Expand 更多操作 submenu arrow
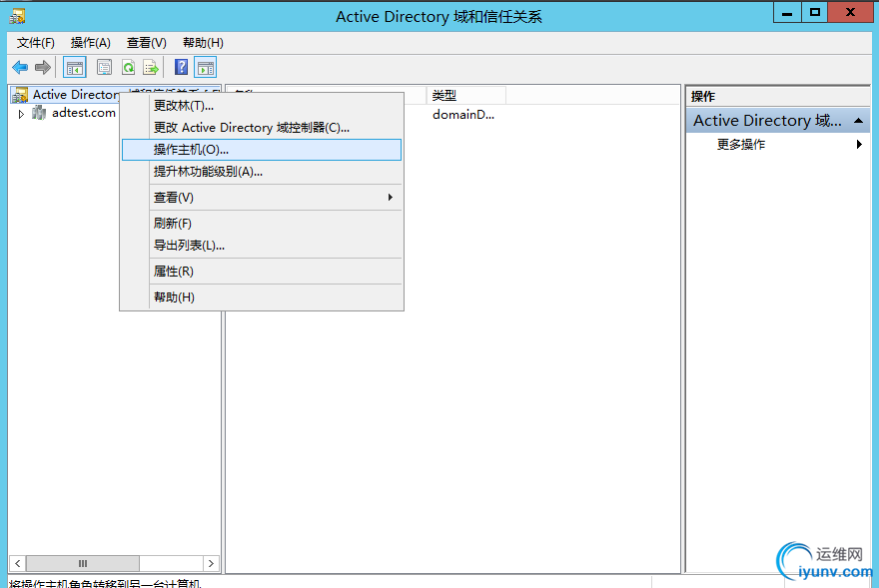This screenshot has width=879, height=588. [x=859, y=145]
